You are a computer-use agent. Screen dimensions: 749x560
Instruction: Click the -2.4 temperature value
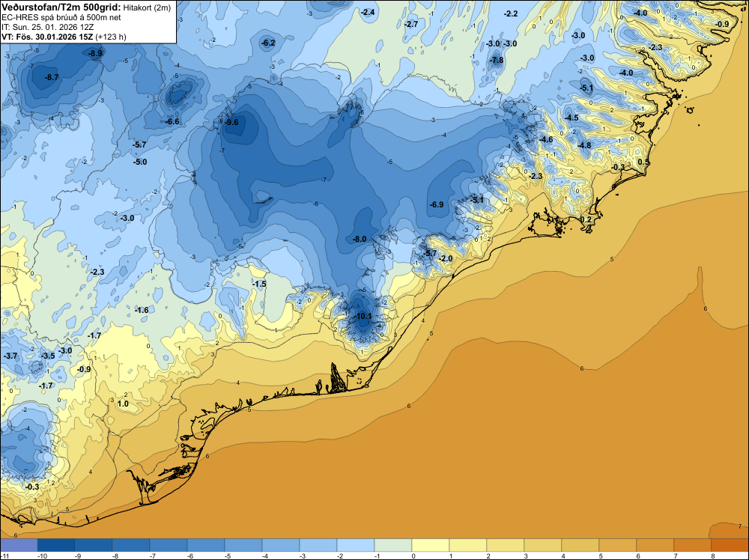tap(368, 12)
